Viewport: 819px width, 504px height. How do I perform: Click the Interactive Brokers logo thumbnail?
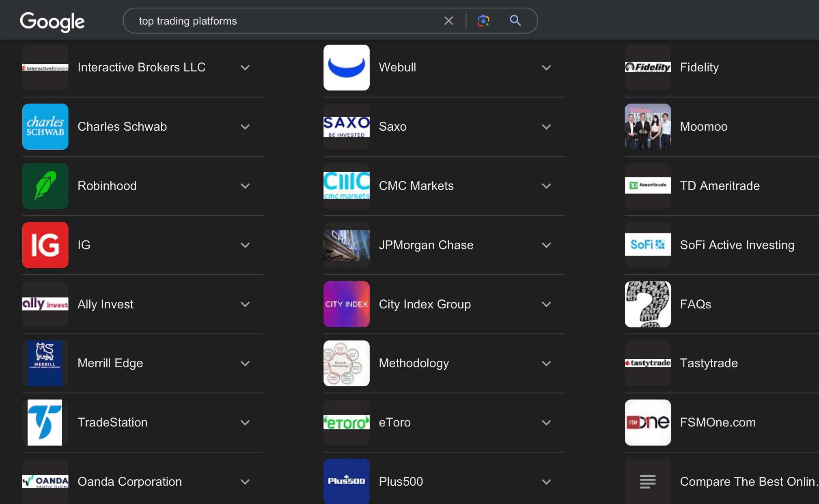tap(45, 67)
